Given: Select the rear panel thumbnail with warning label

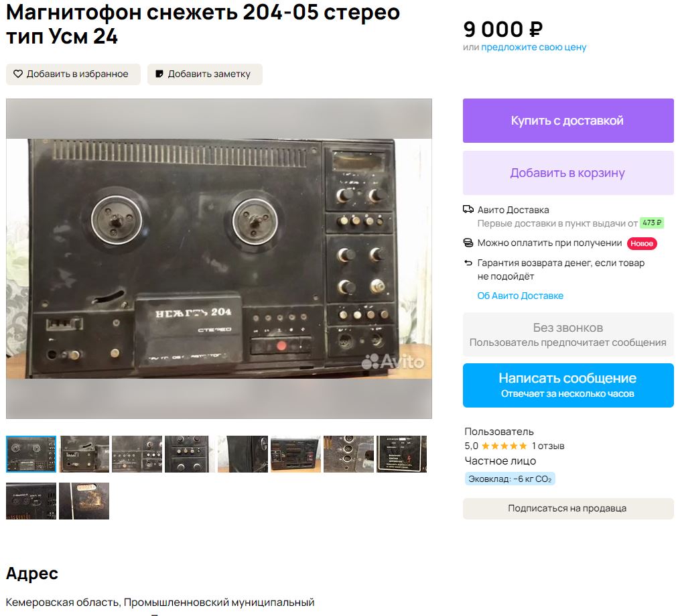Looking at the screenshot, I should 401,454.
